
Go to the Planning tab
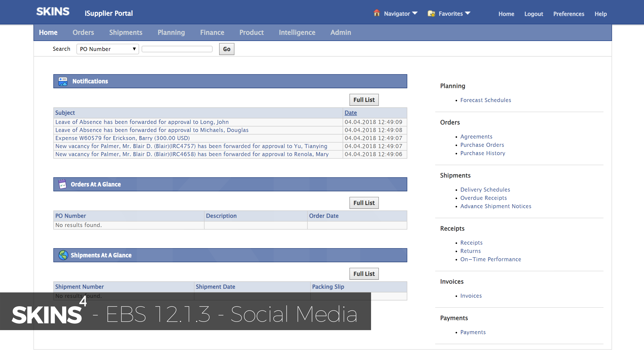(x=171, y=32)
